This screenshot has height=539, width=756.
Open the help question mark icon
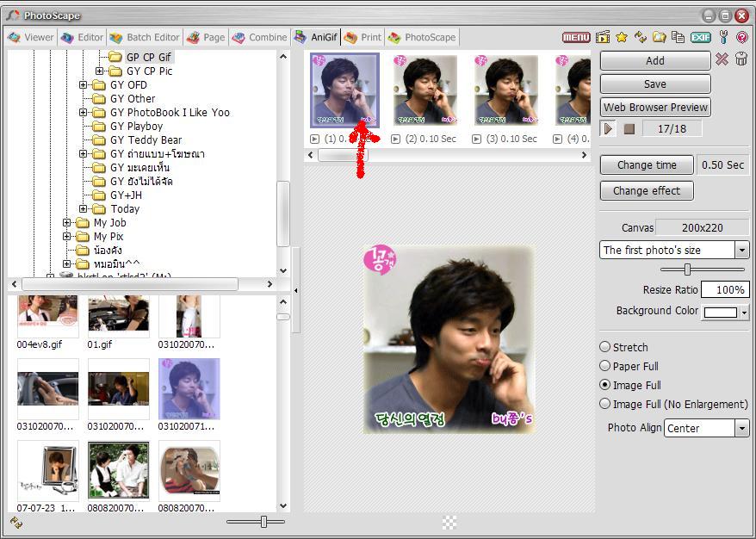click(742, 37)
